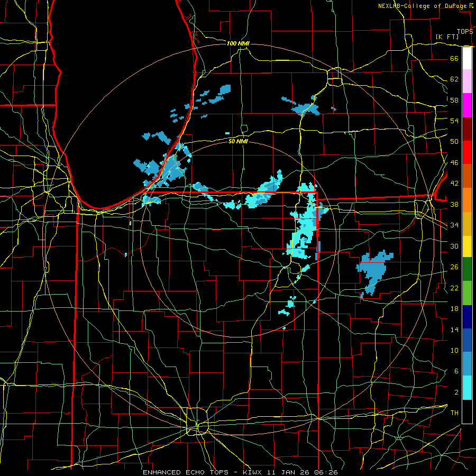Click the '2' legend scale value
The height and width of the screenshot is (476, 476).
tap(456, 392)
